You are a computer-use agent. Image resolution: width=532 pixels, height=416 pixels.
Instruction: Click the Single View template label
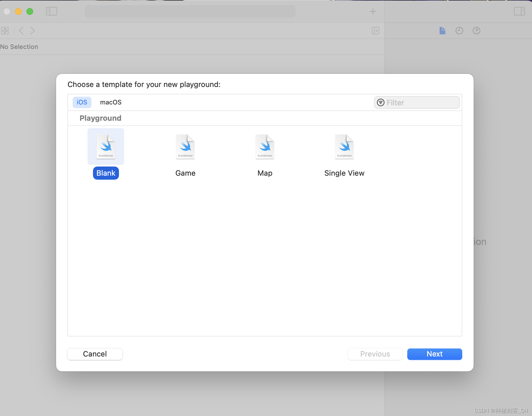344,173
